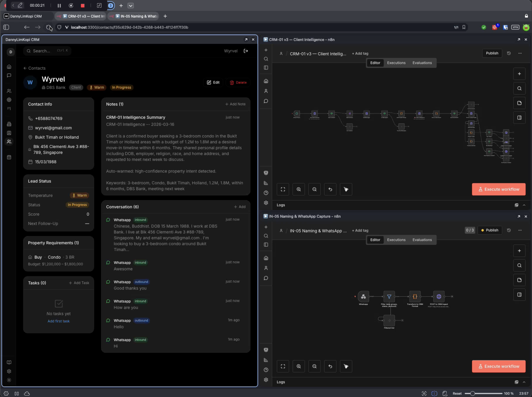The image size is (532, 397).
Task: Toggle dark/light theme at CRM sidebar bottom
Action: [9, 380]
